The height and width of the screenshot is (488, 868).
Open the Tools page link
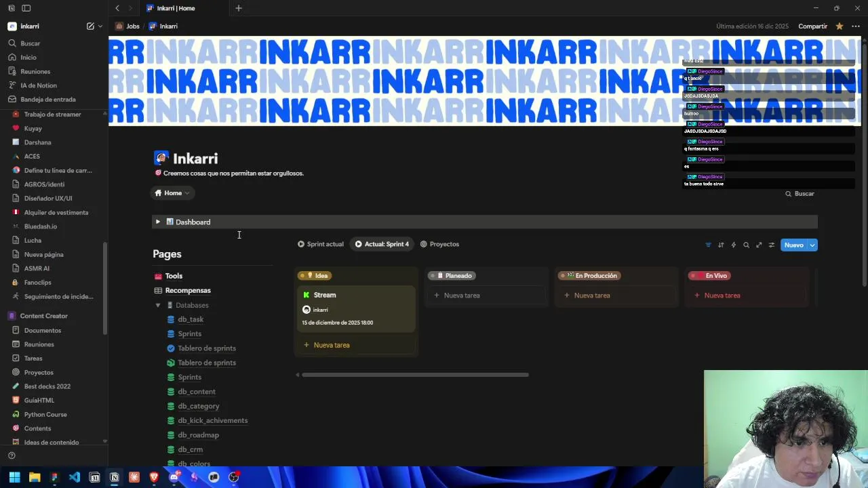[x=174, y=276]
